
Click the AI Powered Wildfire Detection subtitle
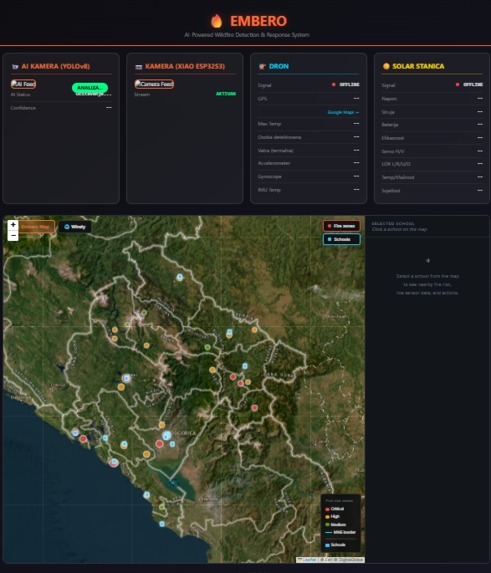tap(247, 35)
